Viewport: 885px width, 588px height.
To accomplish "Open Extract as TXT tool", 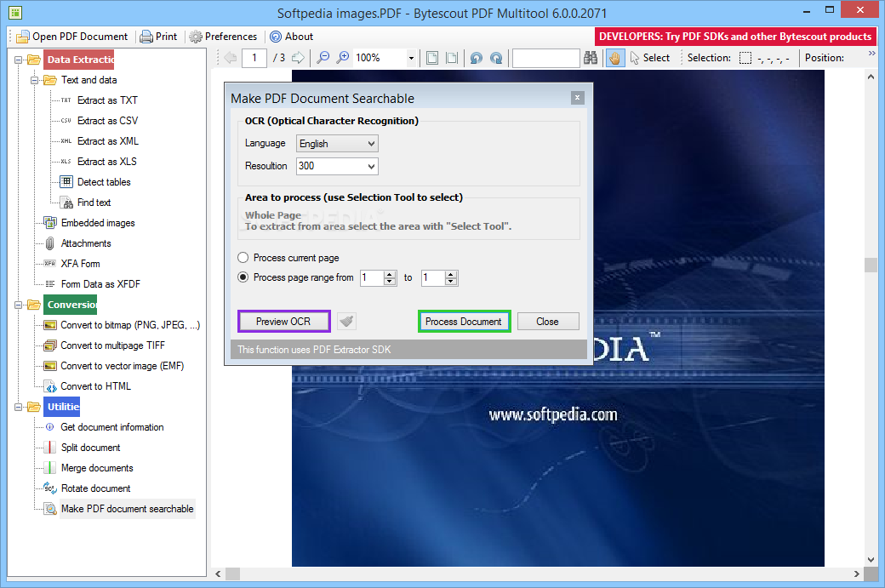I will coord(107,100).
